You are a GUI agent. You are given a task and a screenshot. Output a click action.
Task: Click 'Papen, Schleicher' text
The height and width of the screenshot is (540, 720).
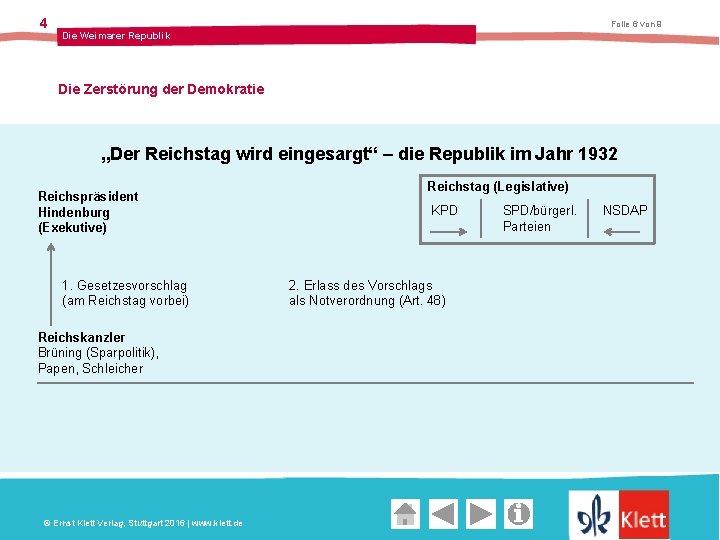90,368
